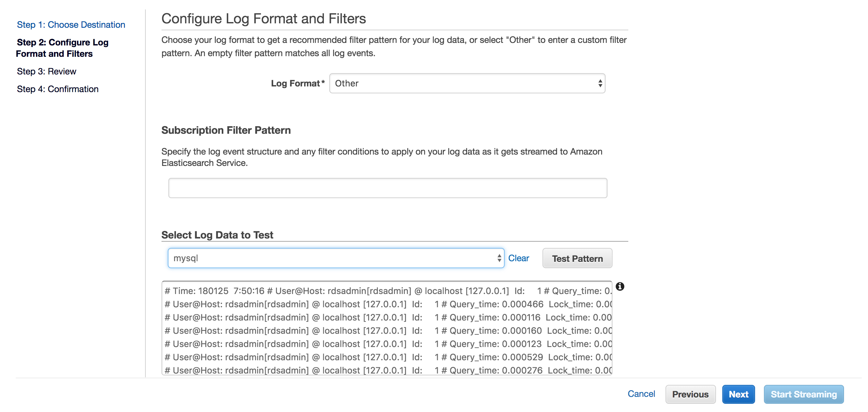Open the Log Format dropdown
This screenshot has height=412, width=868.
[467, 83]
